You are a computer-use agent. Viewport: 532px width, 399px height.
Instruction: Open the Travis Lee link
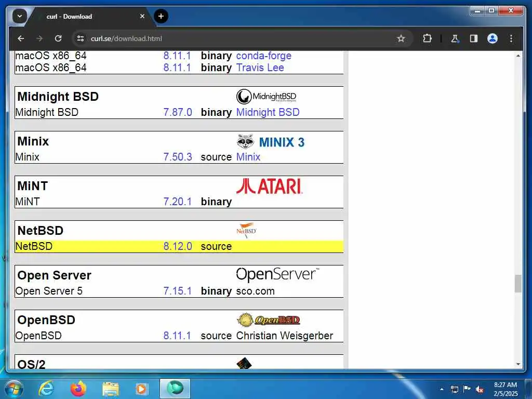click(x=260, y=68)
